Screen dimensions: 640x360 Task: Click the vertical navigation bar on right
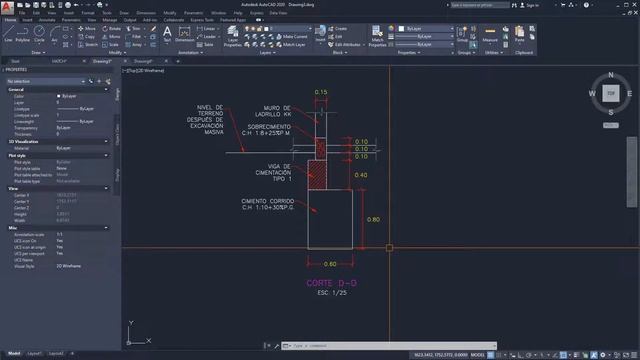pos(631,172)
